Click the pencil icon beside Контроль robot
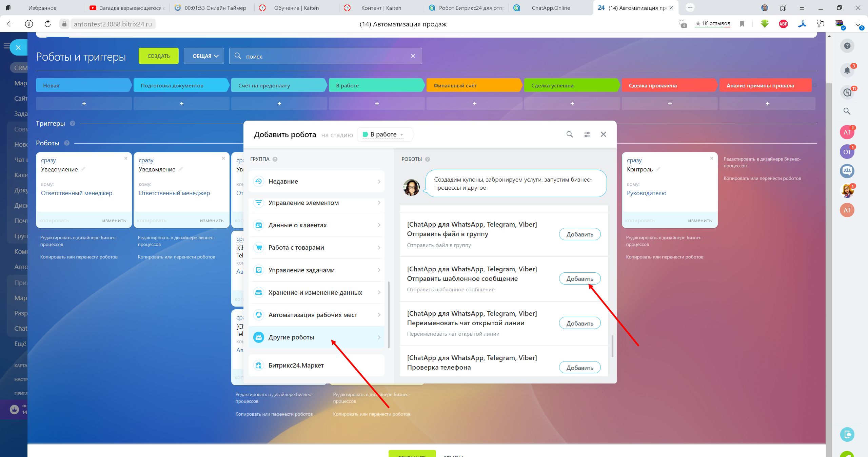The height and width of the screenshot is (457, 868). [658, 169]
